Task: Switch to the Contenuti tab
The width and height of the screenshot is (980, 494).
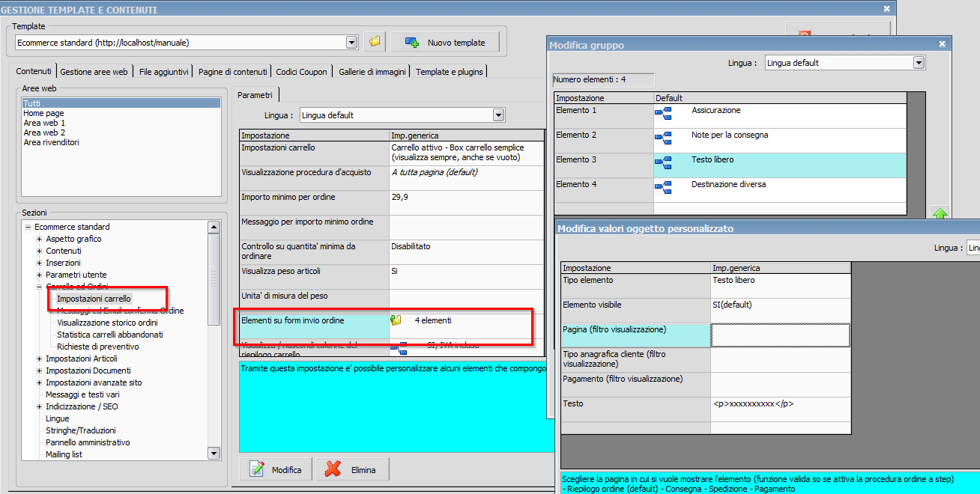Action: pyautogui.click(x=34, y=71)
